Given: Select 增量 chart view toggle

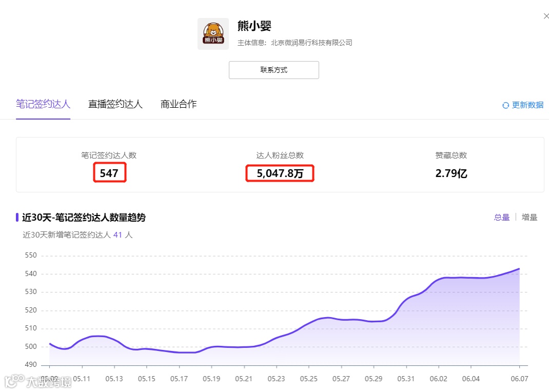Looking at the screenshot, I should 530,218.
